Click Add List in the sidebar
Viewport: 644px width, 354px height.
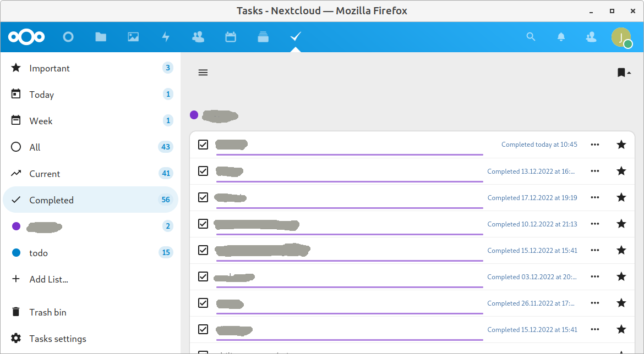tap(48, 279)
